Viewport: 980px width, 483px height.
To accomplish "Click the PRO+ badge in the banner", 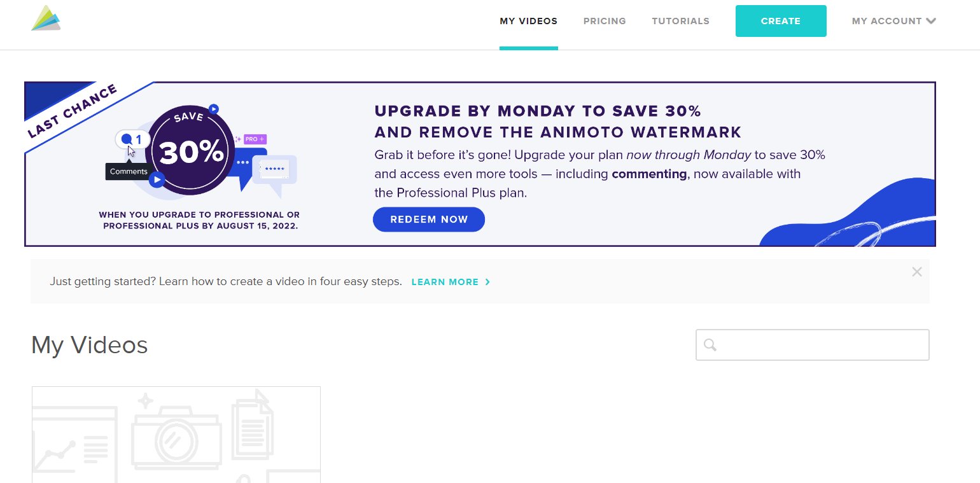I will click(255, 139).
